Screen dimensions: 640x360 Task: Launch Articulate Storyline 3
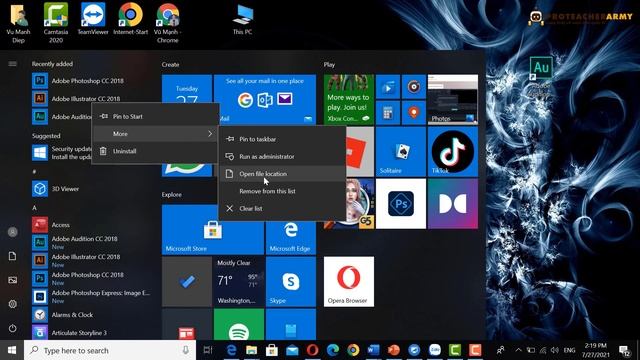click(x=69, y=333)
